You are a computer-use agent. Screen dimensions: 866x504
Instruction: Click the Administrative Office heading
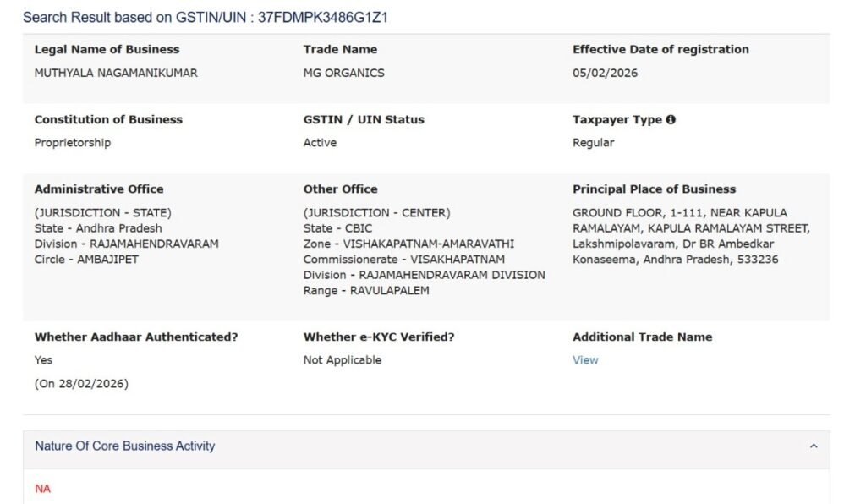(99, 189)
